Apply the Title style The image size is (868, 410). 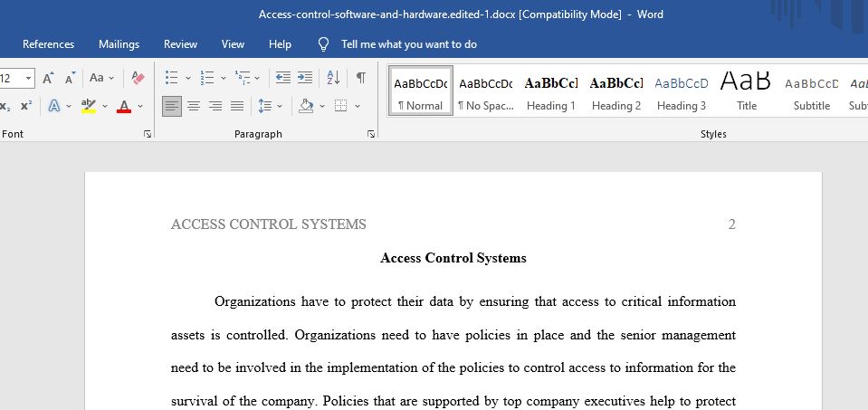(746, 91)
